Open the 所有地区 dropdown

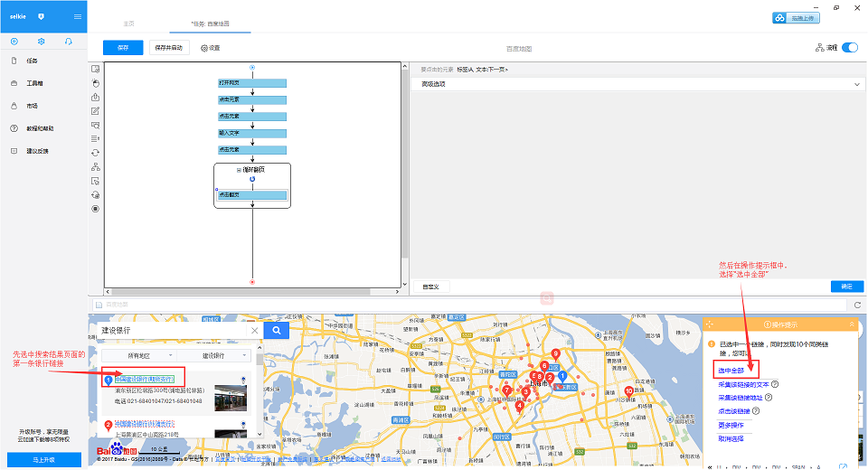[139, 355]
